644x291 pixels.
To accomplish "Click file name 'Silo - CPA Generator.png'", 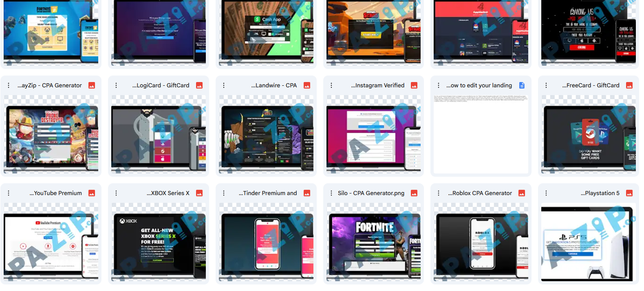I will pyautogui.click(x=371, y=193).
